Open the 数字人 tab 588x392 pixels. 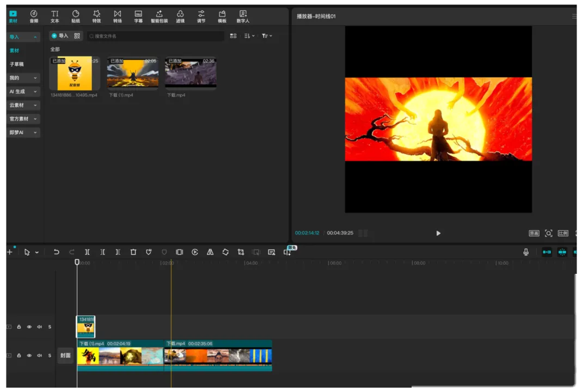pyautogui.click(x=243, y=16)
